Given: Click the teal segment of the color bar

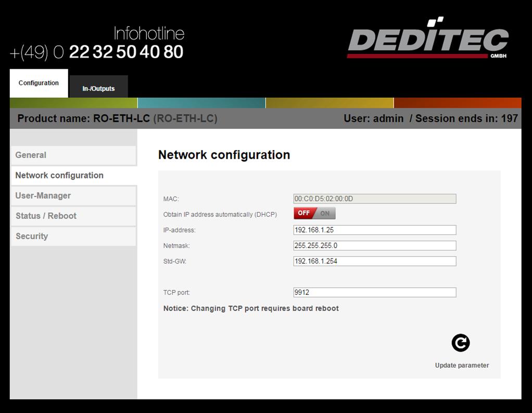Looking at the screenshot, I should (x=201, y=103).
